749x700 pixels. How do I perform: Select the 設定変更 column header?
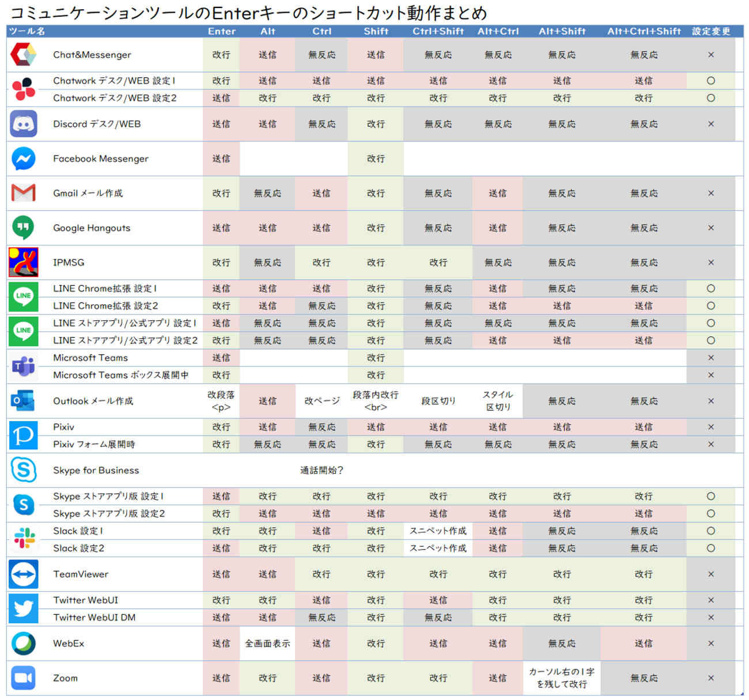(x=711, y=31)
